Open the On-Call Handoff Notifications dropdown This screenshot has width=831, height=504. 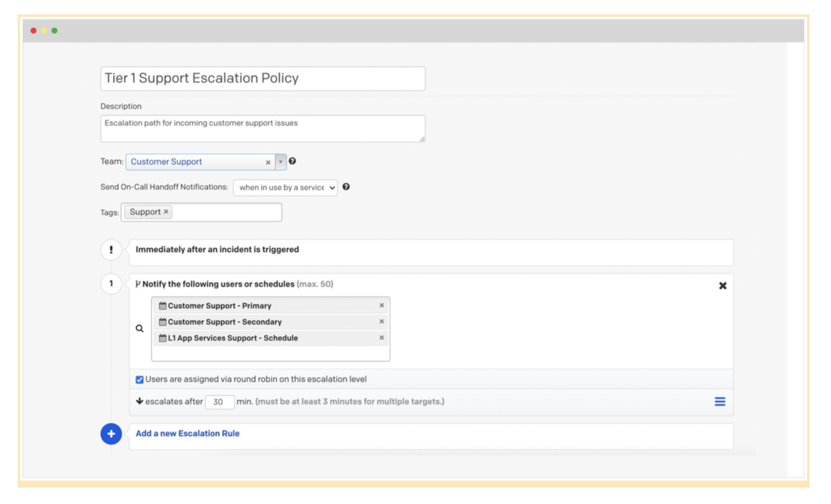tap(285, 188)
